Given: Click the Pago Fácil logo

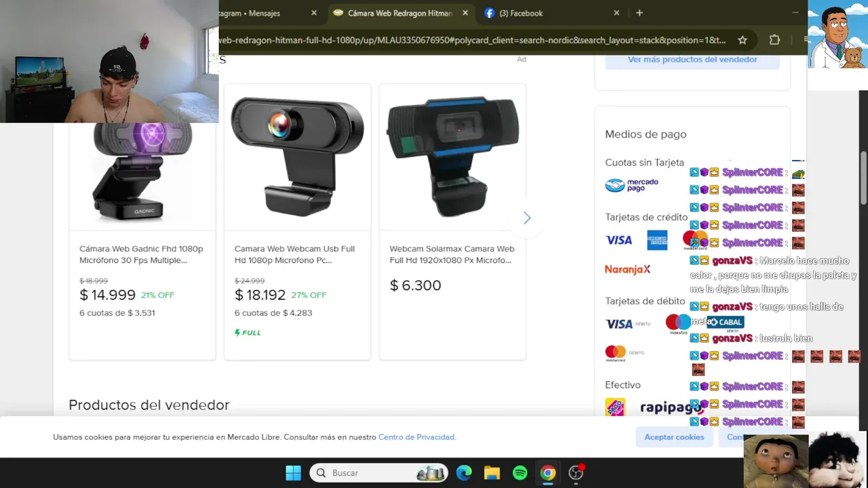Looking at the screenshot, I should point(615,407).
